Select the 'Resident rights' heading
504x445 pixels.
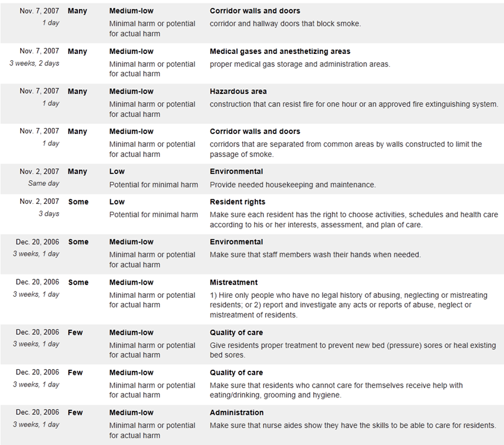point(238,202)
